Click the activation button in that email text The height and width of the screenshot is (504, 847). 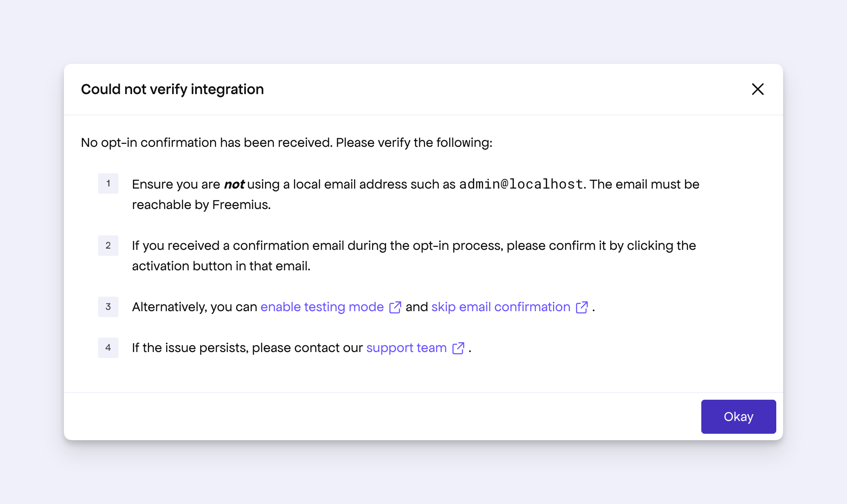pos(221,266)
